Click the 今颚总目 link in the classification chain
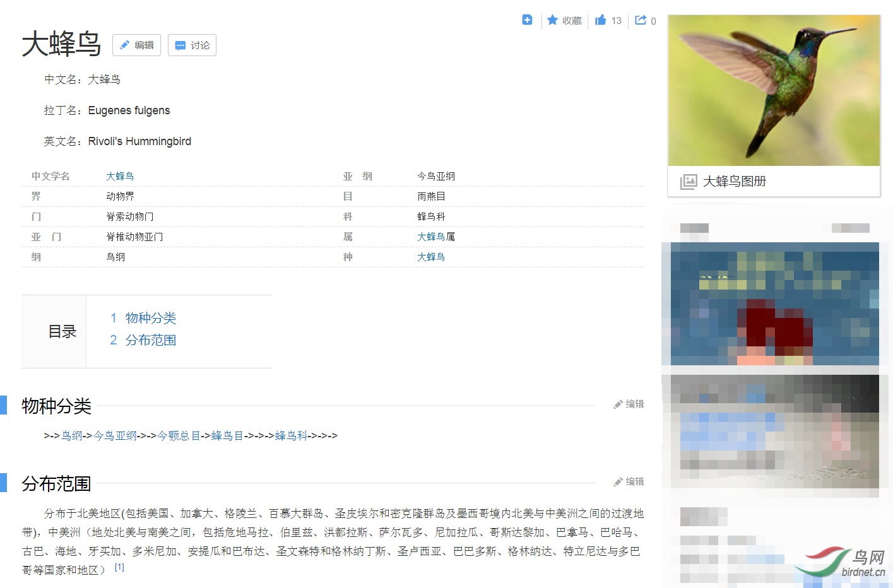 (177, 435)
